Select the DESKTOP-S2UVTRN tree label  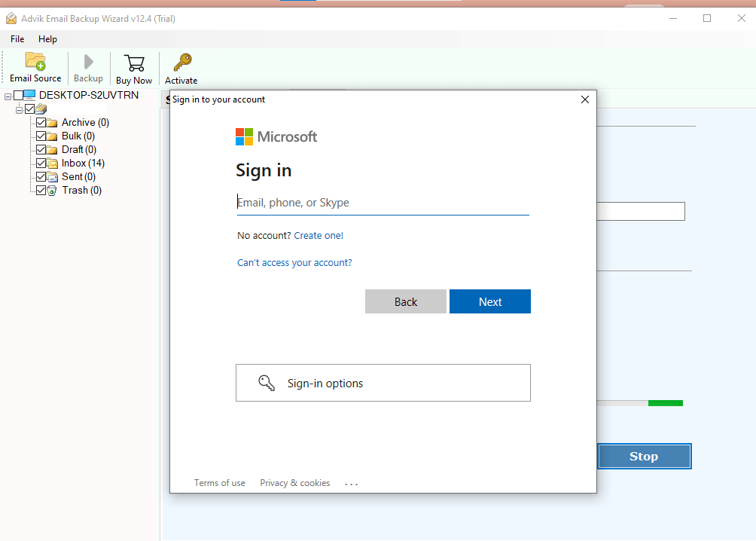click(x=89, y=95)
